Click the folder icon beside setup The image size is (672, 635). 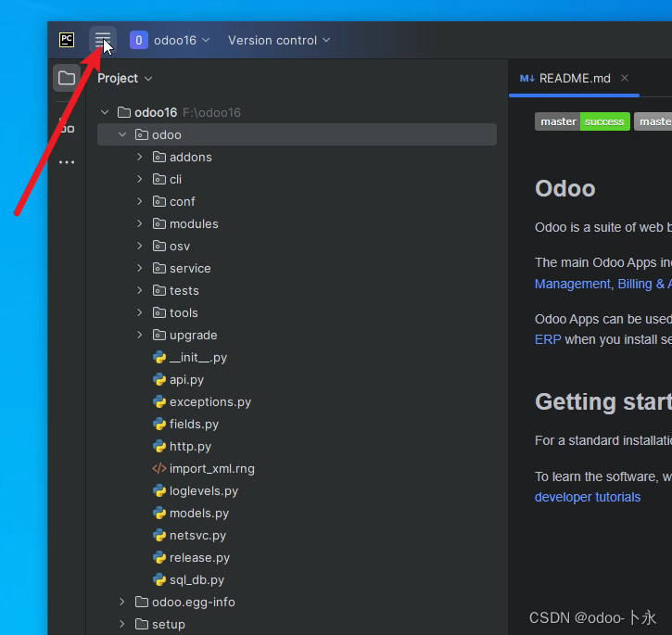(142, 624)
